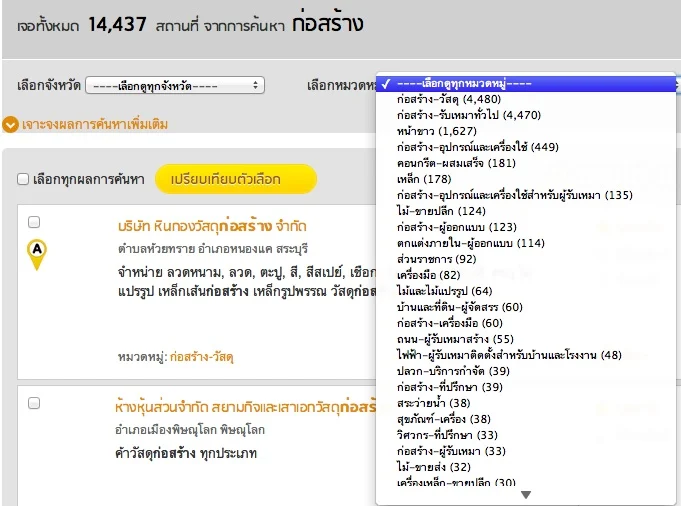Viewport: 681px width, 506px height.
Task: Select สุขภัณฑ์-เครื่อง (38) option
Action: pos(526,419)
